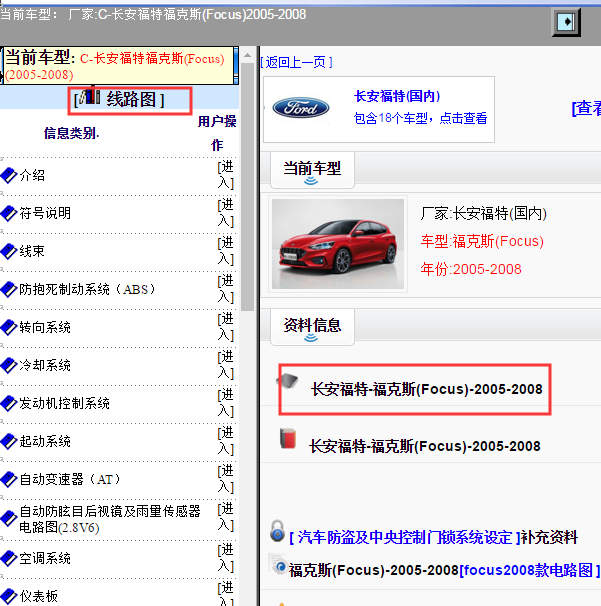The width and height of the screenshot is (601, 606).
Task: Click the book icon beside 仪表板
Action: point(9,596)
